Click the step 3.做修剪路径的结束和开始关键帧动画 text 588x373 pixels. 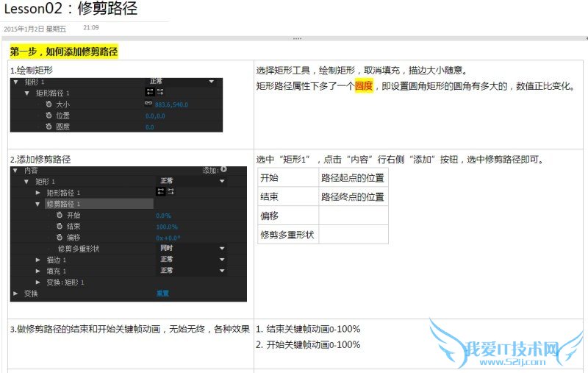tap(130, 329)
